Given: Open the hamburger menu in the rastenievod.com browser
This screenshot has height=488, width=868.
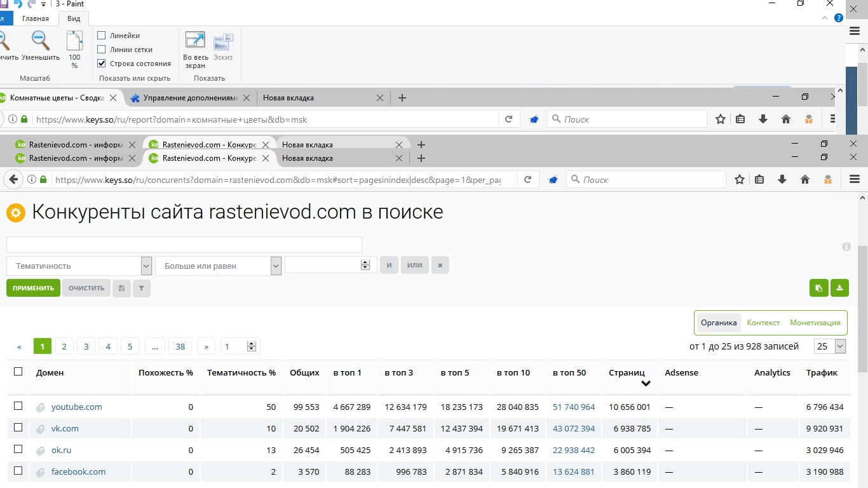Looking at the screenshot, I should click(855, 180).
